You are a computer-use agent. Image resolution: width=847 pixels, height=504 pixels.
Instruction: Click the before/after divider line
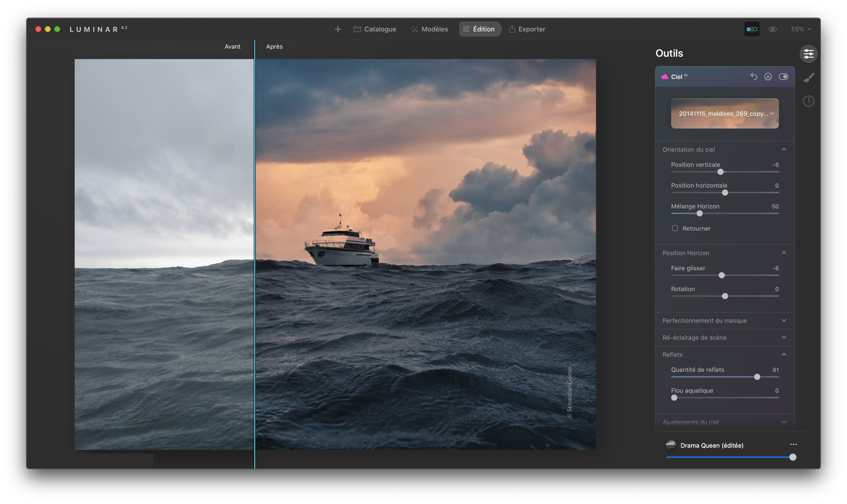255,254
